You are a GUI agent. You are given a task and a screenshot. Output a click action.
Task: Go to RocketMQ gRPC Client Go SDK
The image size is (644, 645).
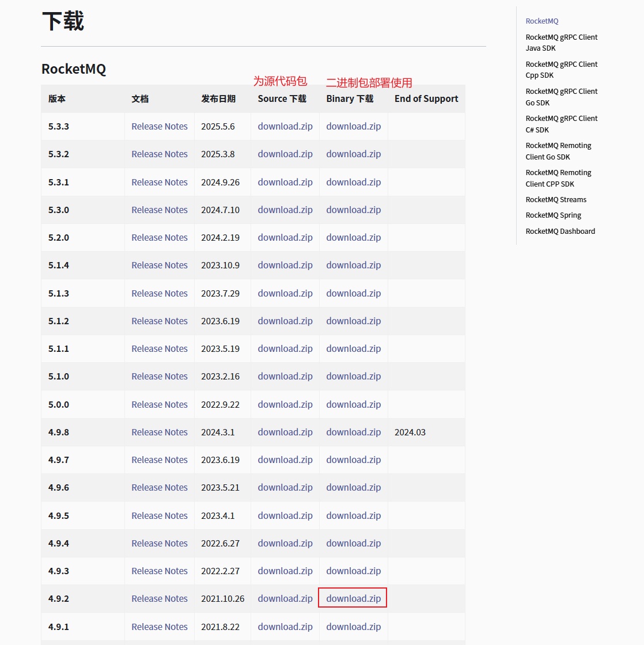coord(561,97)
